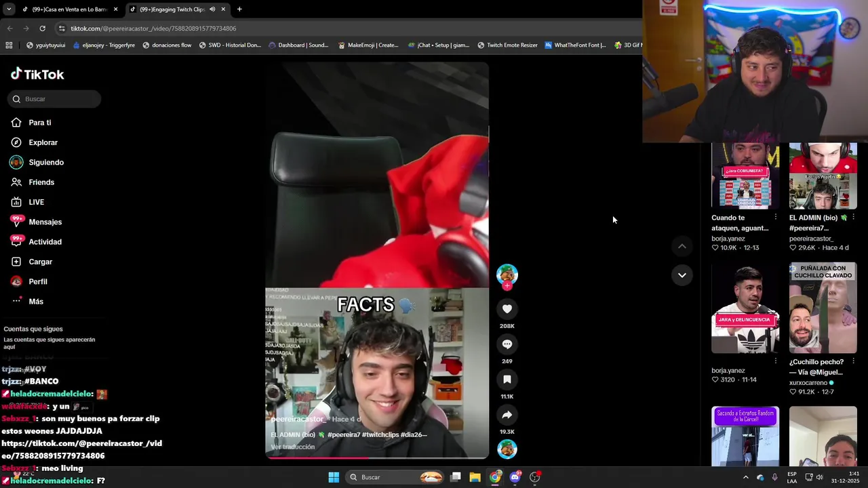Save video with the bookmark icon

point(507,380)
